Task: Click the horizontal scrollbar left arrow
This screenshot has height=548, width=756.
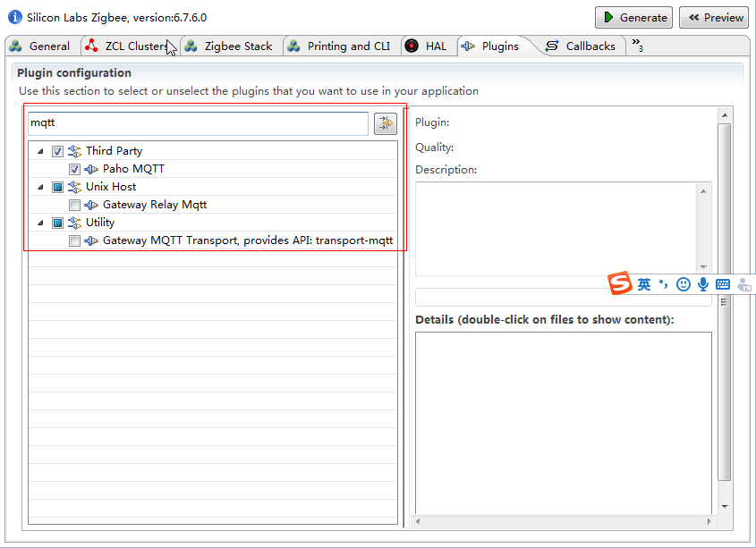Action: coord(418,521)
